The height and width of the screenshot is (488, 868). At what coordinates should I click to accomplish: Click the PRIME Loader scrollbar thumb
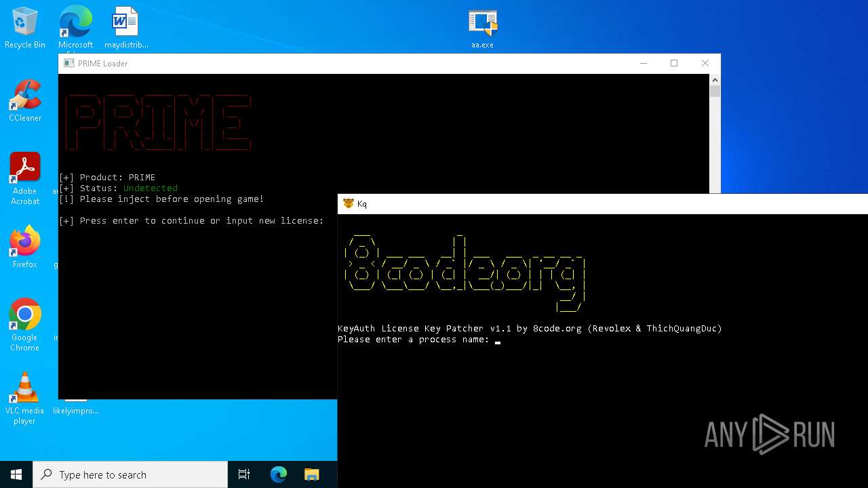pyautogui.click(x=715, y=91)
